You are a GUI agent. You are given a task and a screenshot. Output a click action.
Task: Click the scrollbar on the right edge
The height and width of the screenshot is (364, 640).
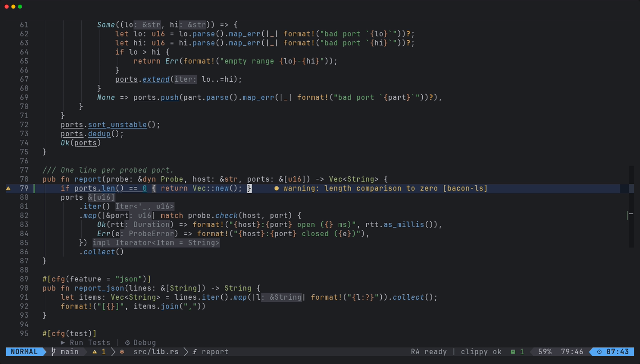pos(631,206)
